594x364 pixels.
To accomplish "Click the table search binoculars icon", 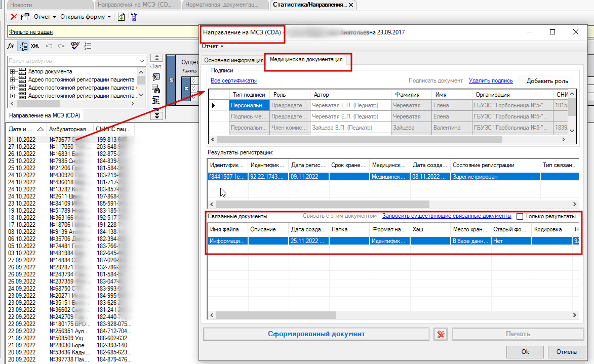I will (x=156, y=89).
